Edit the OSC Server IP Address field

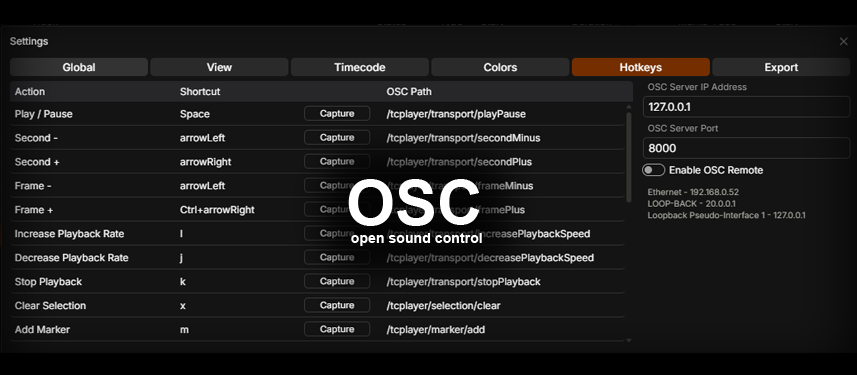(x=746, y=107)
